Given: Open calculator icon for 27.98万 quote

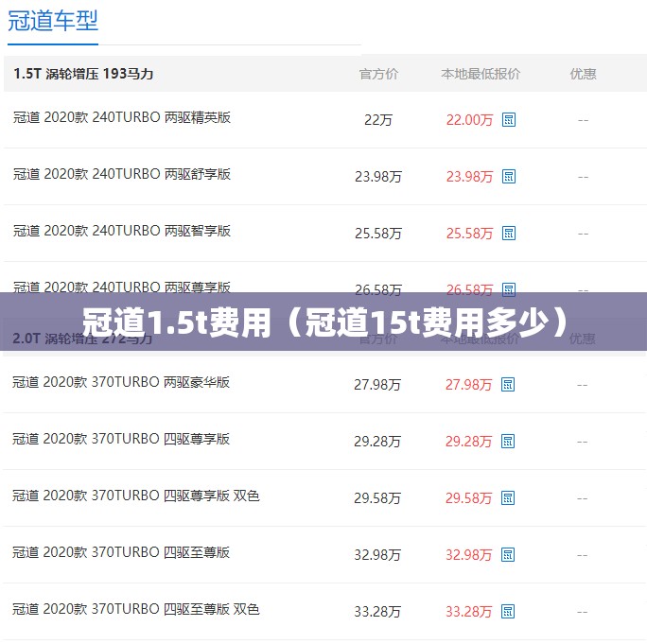Looking at the screenshot, I should (x=508, y=385).
